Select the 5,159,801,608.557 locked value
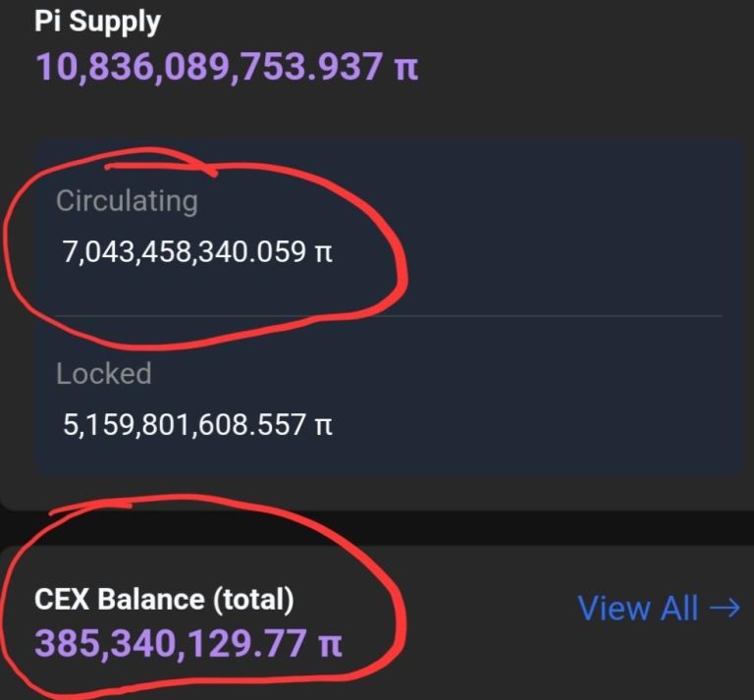754x700 pixels. point(185,426)
